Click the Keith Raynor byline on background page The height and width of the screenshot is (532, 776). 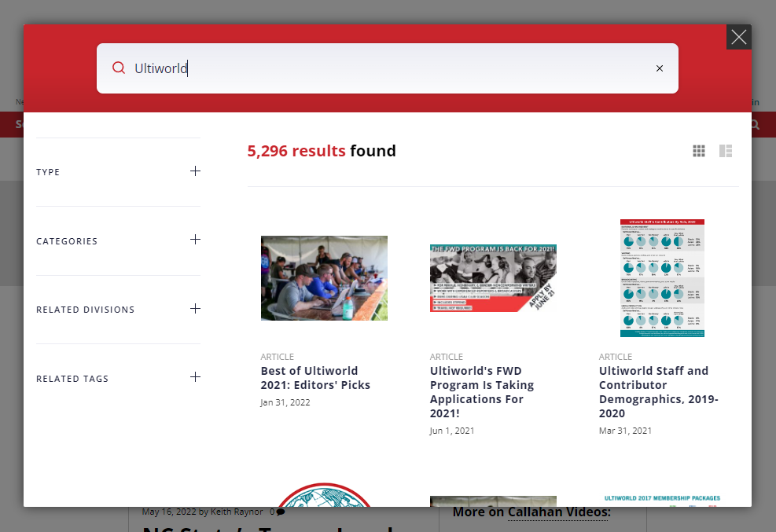(237, 512)
